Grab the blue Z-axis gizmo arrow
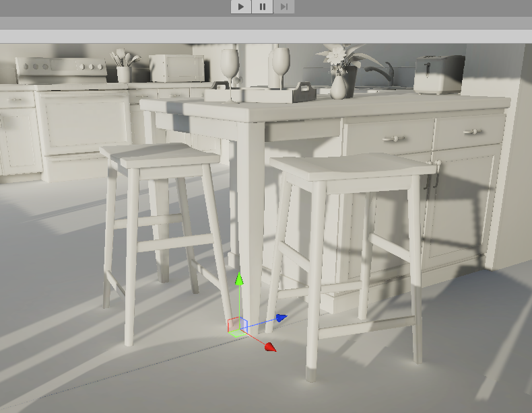Screen dimensions: 532x413 (x=281, y=317)
